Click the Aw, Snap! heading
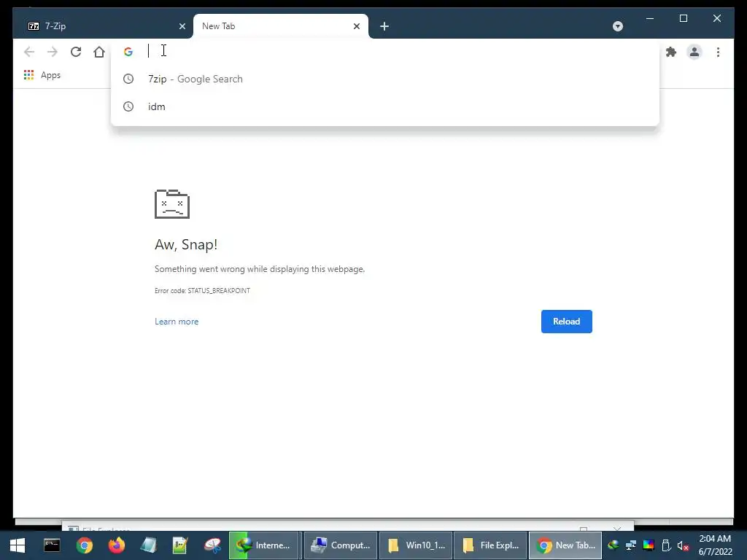This screenshot has height=560, width=747. (x=186, y=244)
